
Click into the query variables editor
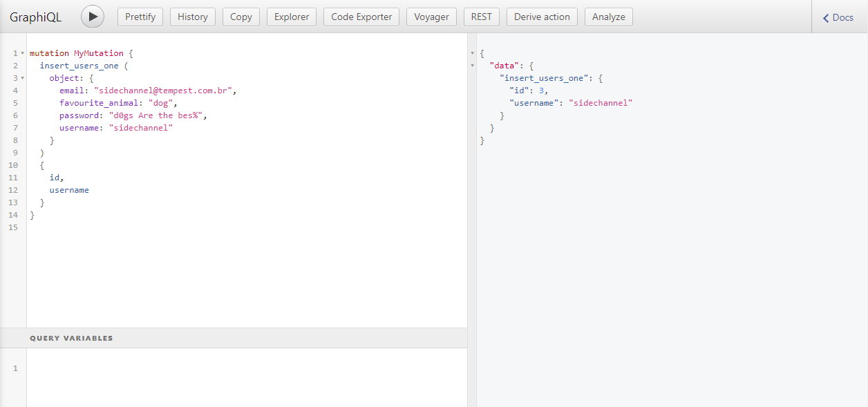point(242,373)
